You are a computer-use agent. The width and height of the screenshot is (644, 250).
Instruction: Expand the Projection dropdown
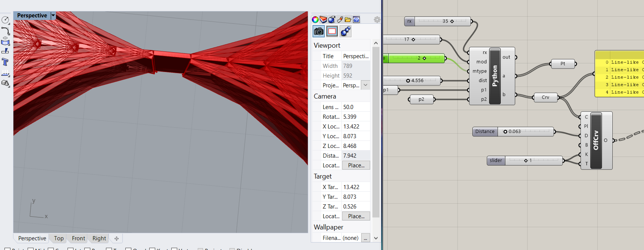coord(365,85)
